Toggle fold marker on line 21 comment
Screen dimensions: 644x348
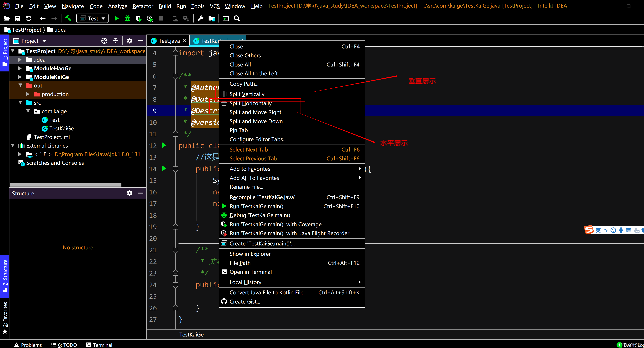(x=175, y=250)
